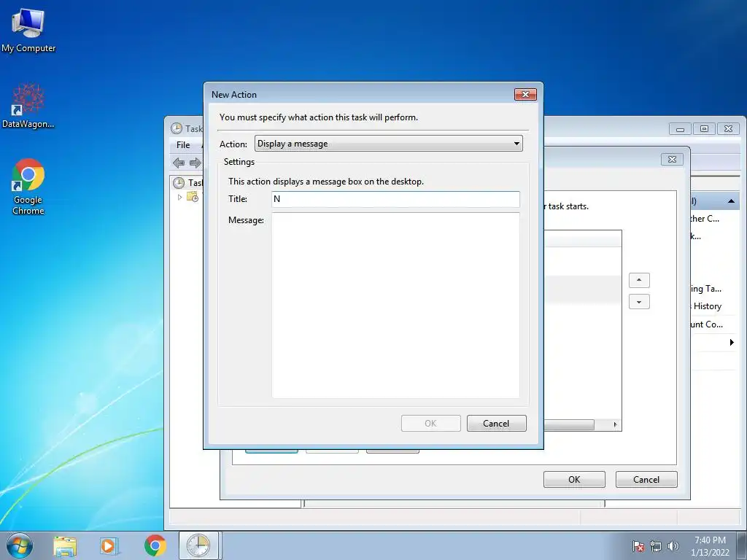Select Task Scheduler root tree node
Screen dimensions: 747x560
[x=189, y=183]
